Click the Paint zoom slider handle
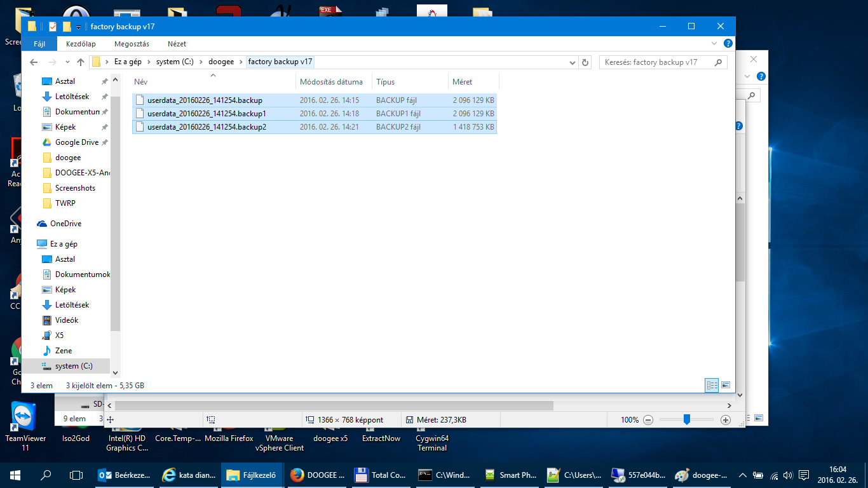This screenshot has height=488, width=868. point(687,419)
